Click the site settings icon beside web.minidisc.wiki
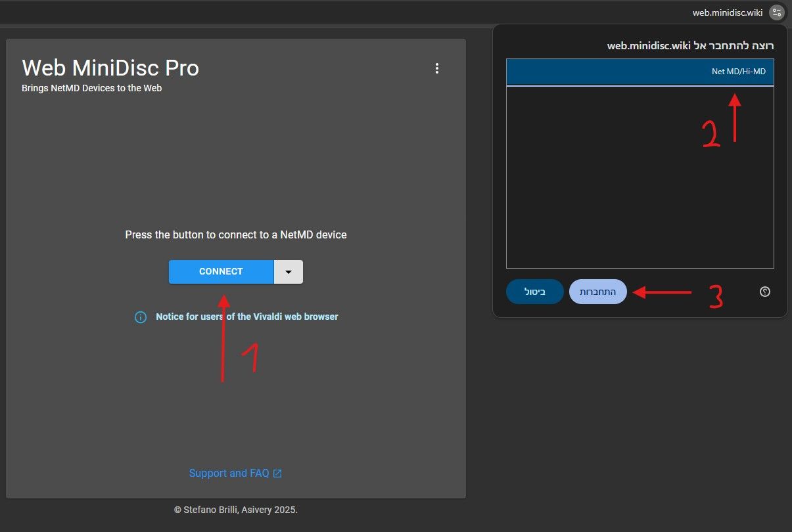This screenshot has height=532, width=792. (x=777, y=12)
